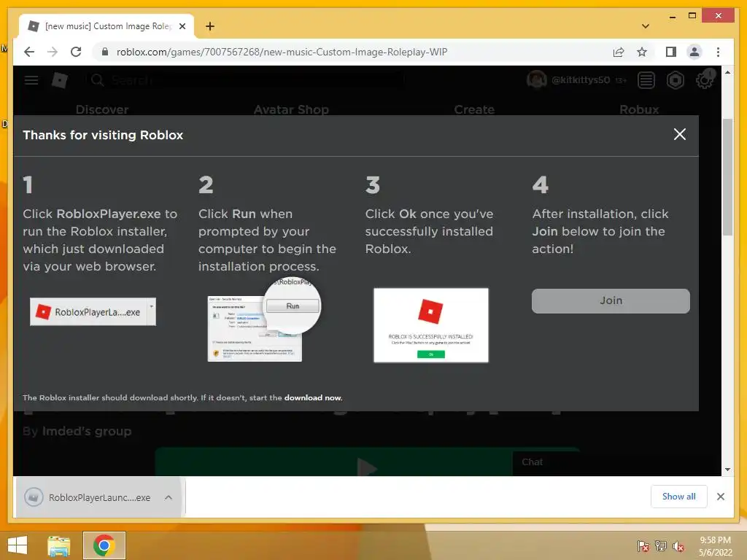The height and width of the screenshot is (560, 747).
Task: Click the muted volume tray icon
Action: click(x=678, y=545)
